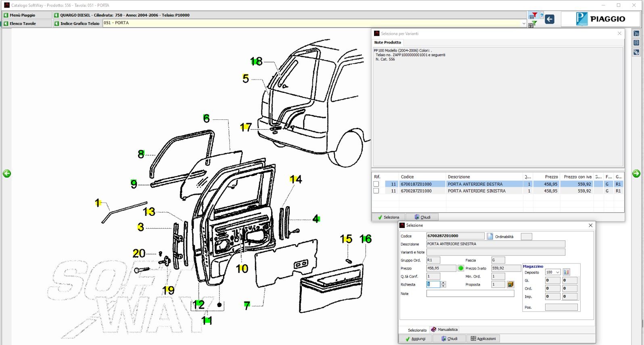The height and width of the screenshot is (345, 644).
Task: Open the Menù Piaggio menu
Action: point(23,15)
